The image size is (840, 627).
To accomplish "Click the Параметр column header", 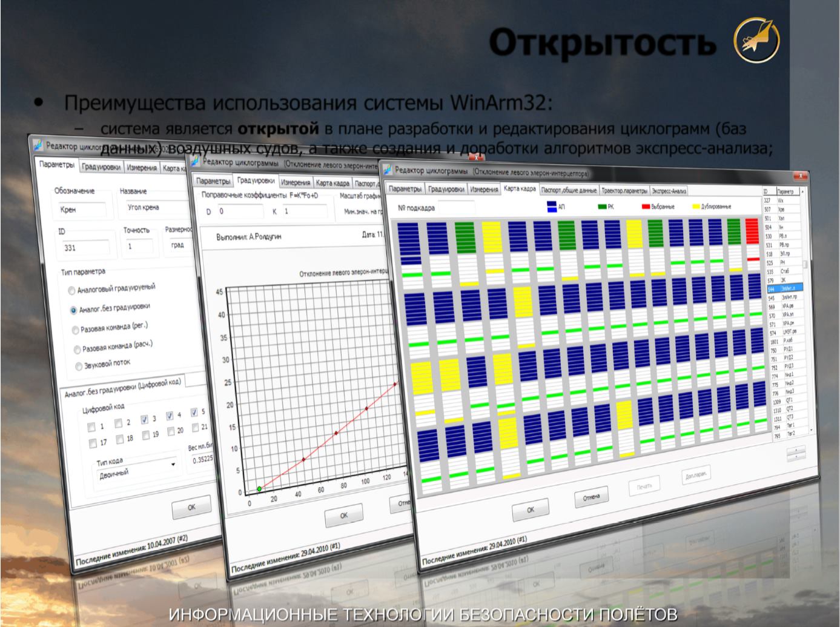I will point(787,191).
